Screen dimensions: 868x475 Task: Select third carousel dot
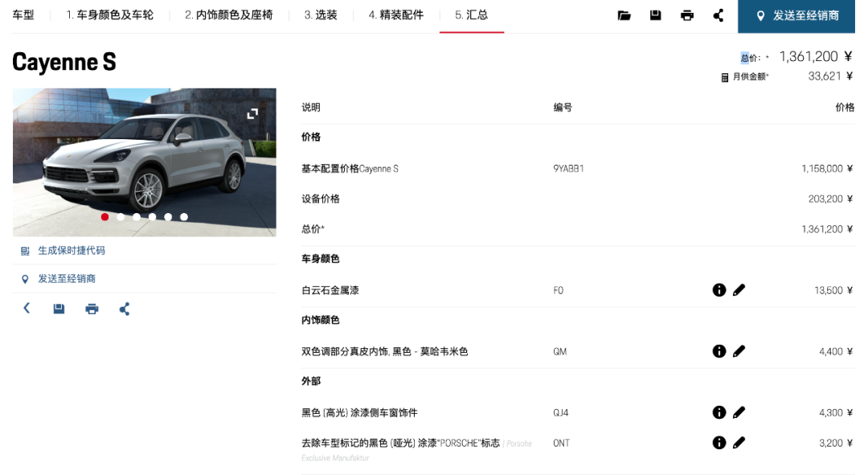(137, 217)
